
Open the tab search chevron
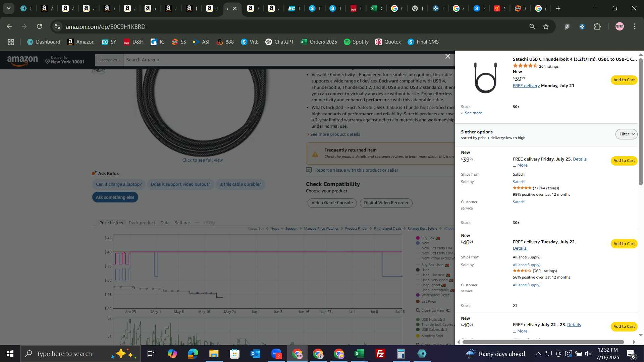(9, 8)
